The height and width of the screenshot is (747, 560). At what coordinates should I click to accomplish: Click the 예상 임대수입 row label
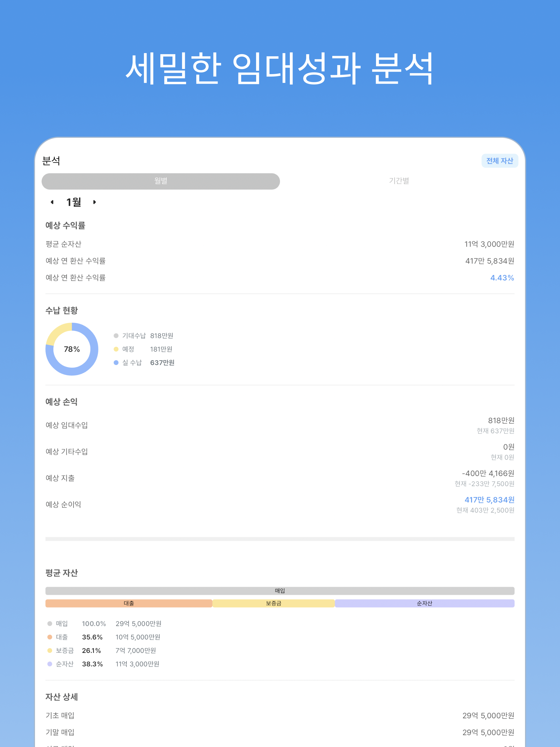(66, 425)
